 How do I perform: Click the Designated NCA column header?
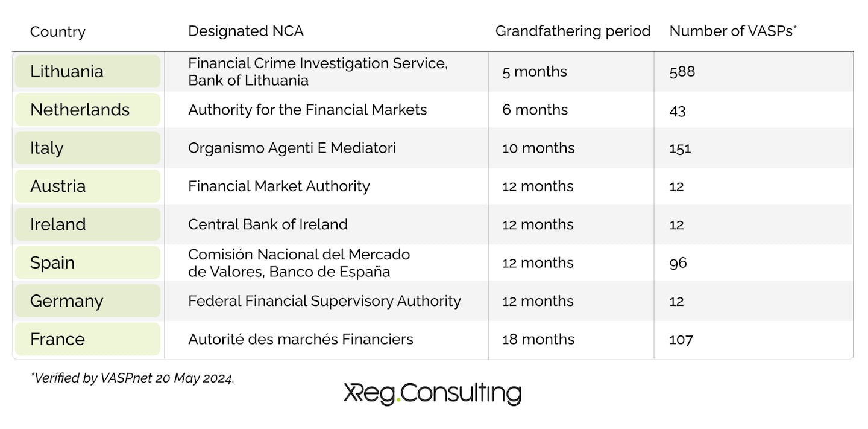[x=246, y=31]
